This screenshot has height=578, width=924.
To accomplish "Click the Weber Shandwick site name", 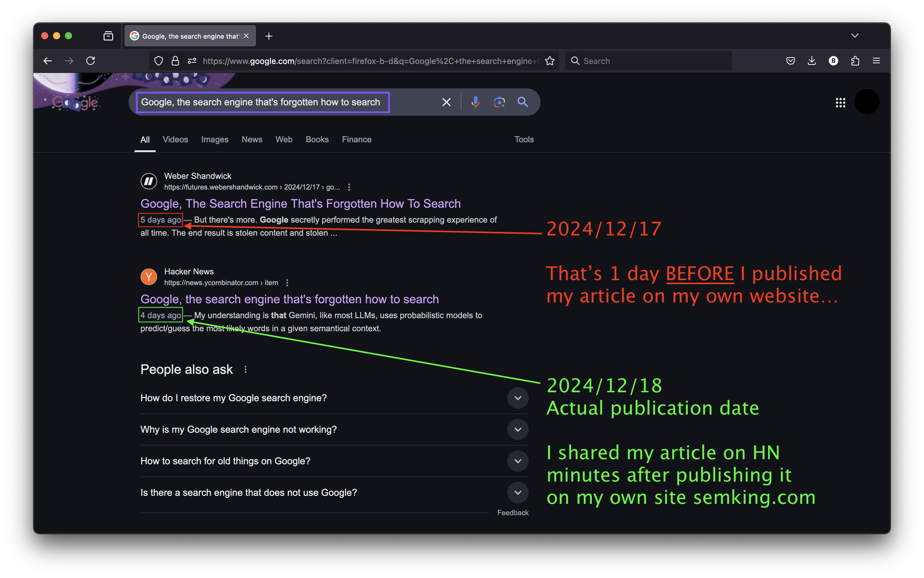I will pos(198,176).
